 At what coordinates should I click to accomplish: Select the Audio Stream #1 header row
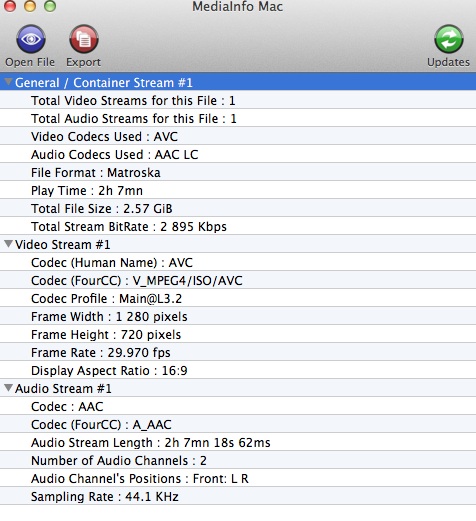(238, 388)
